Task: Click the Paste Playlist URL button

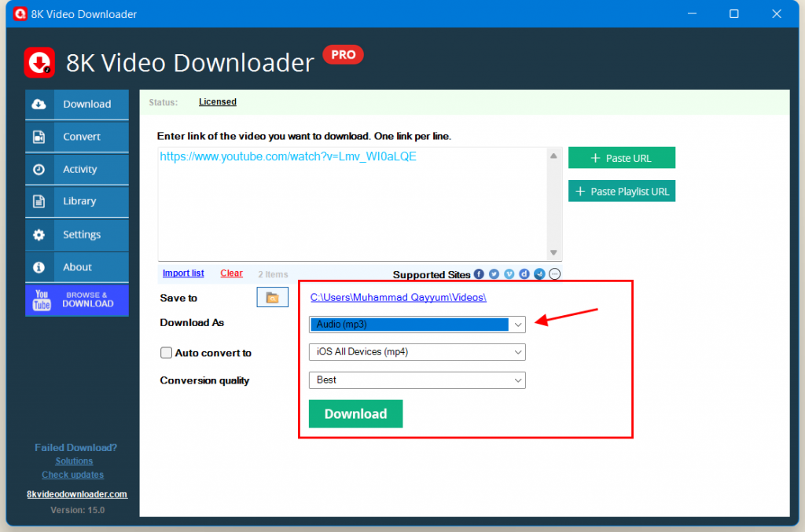Action: [x=622, y=192]
